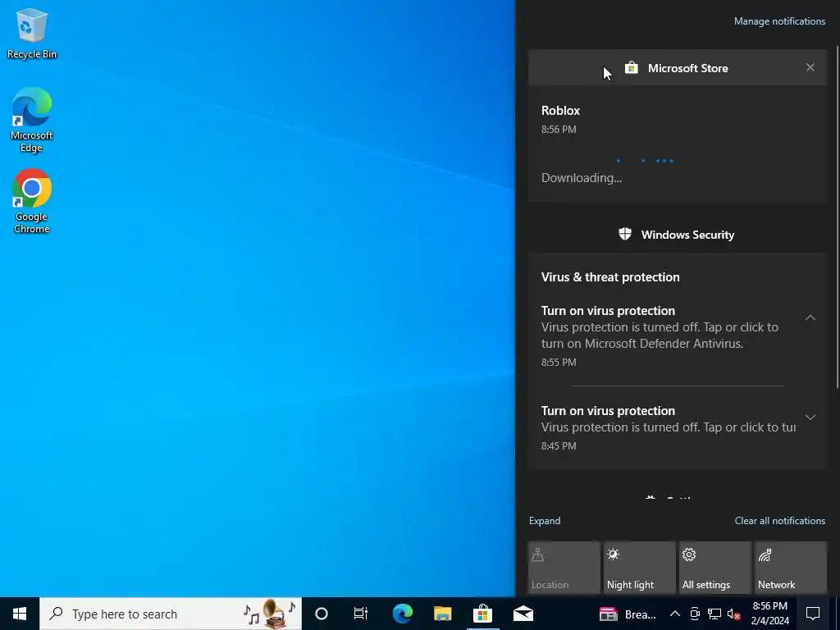Open the taskbar clock and date
840x630 pixels.
click(x=769, y=614)
